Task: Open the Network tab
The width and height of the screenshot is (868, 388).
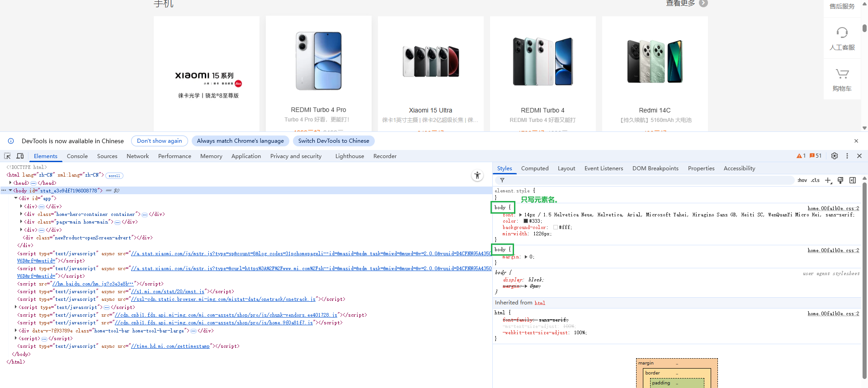Action: (x=138, y=156)
